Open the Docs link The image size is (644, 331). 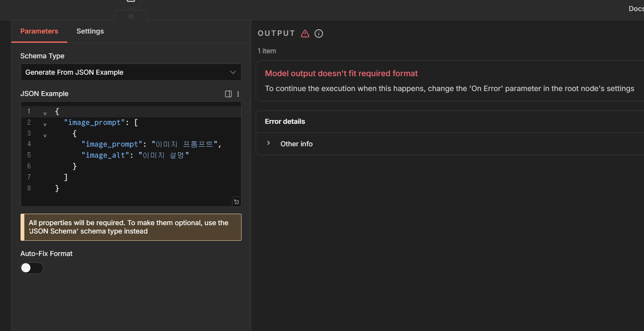[x=636, y=9]
